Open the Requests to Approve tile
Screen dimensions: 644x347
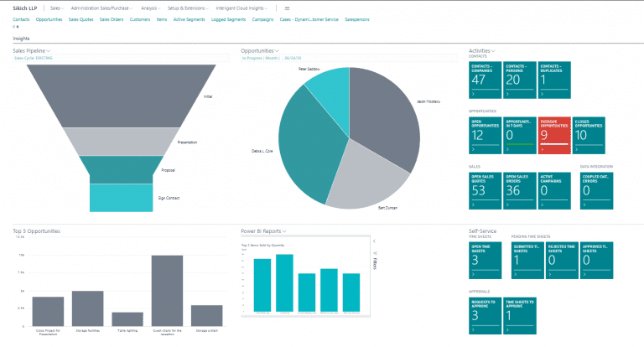(482, 309)
